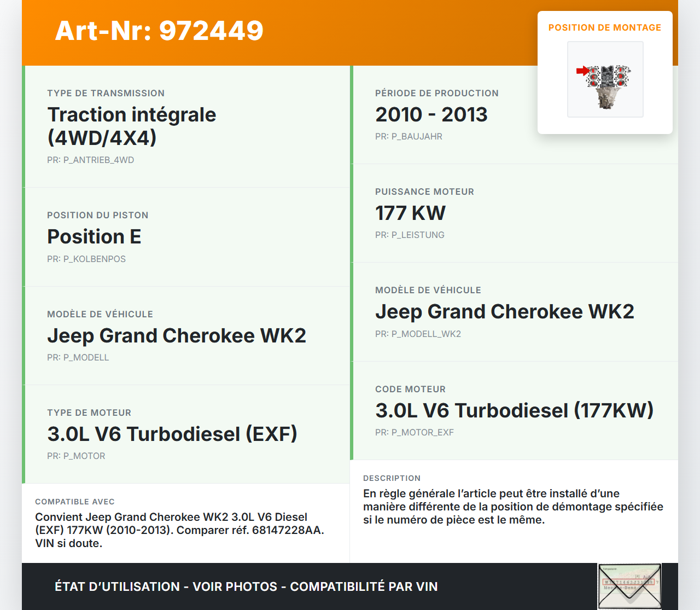
Task: Click the engine piston position diagram
Action: (605, 79)
